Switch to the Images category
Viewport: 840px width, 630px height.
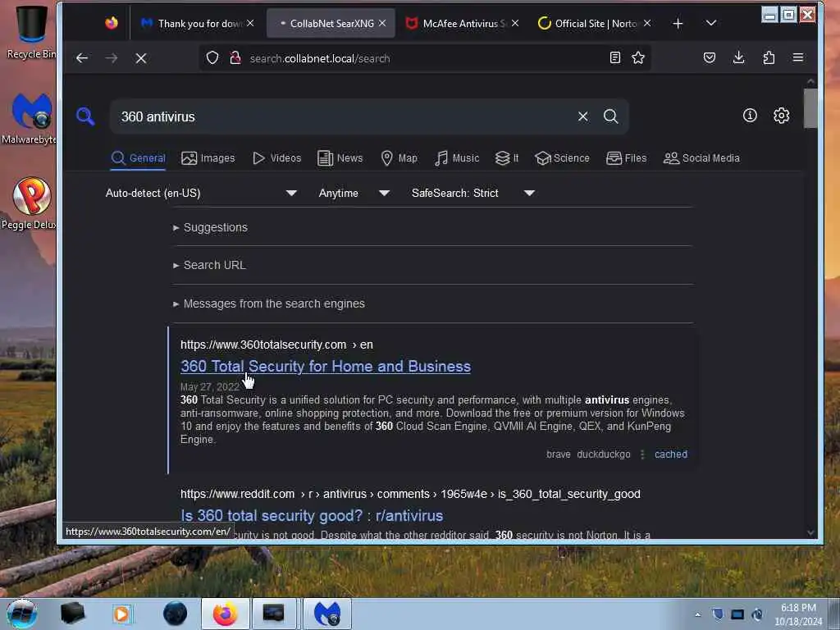point(208,158)
